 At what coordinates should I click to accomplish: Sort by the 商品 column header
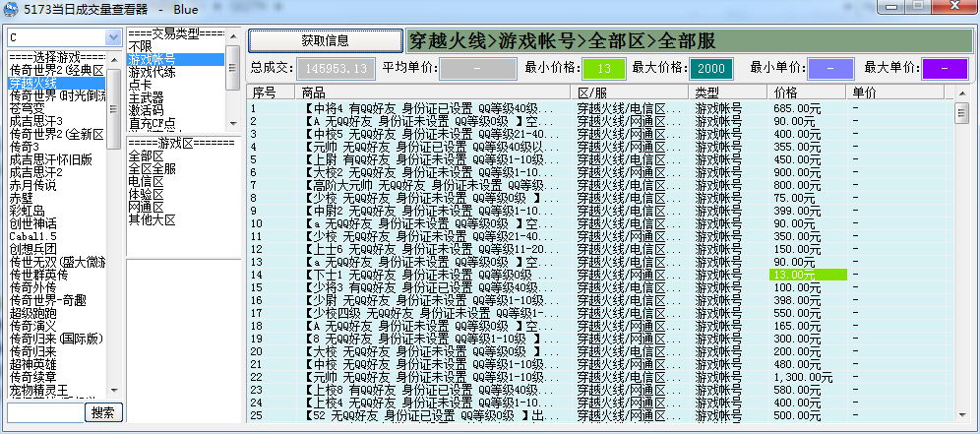(433, 93)
